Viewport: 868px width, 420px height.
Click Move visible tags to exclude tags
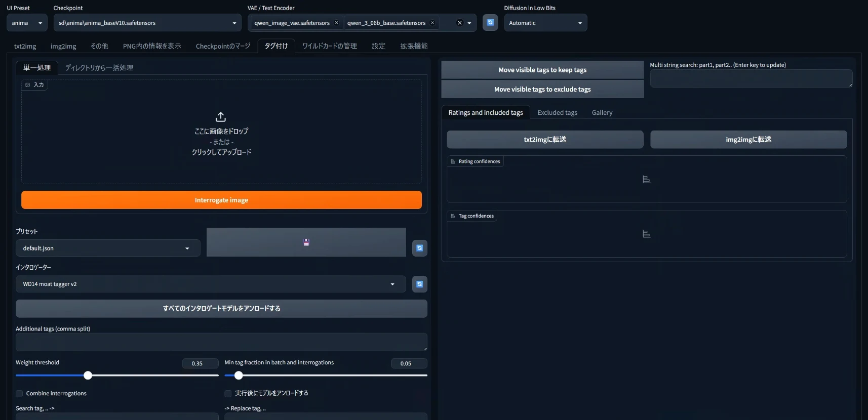click(542, 89)
